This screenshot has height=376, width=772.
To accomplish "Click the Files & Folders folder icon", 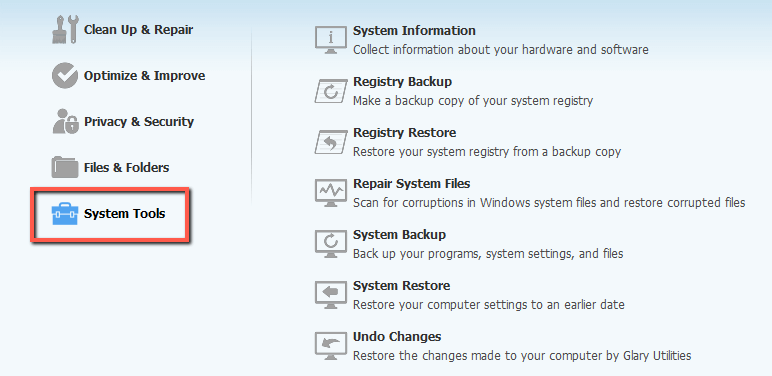I will click(65, 167).
